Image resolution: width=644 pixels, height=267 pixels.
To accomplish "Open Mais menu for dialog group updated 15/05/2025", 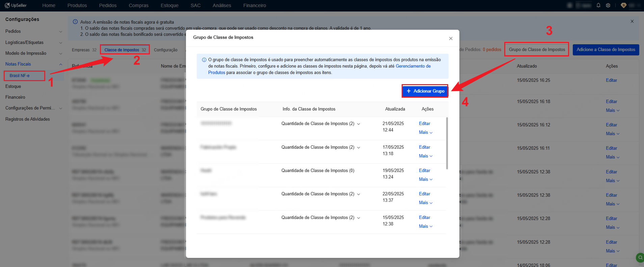I will click(x=426, y=226).
